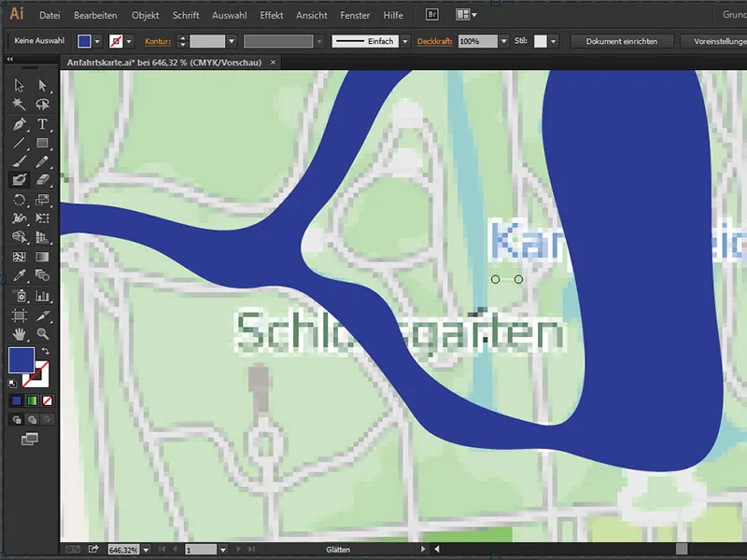Select the Type tool
The height and width of the screenshot is (560, 747).
pyautogui.click(x=42, y=124)
